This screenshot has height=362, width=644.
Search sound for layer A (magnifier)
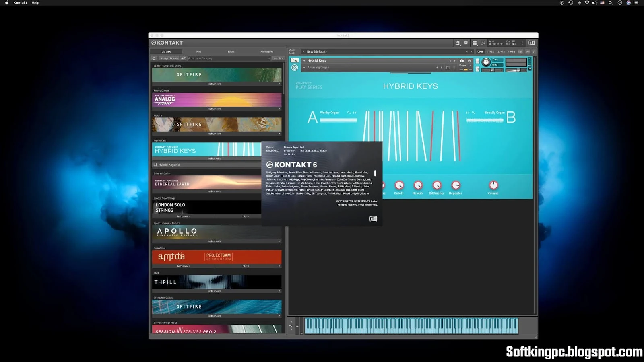[349, 113]
